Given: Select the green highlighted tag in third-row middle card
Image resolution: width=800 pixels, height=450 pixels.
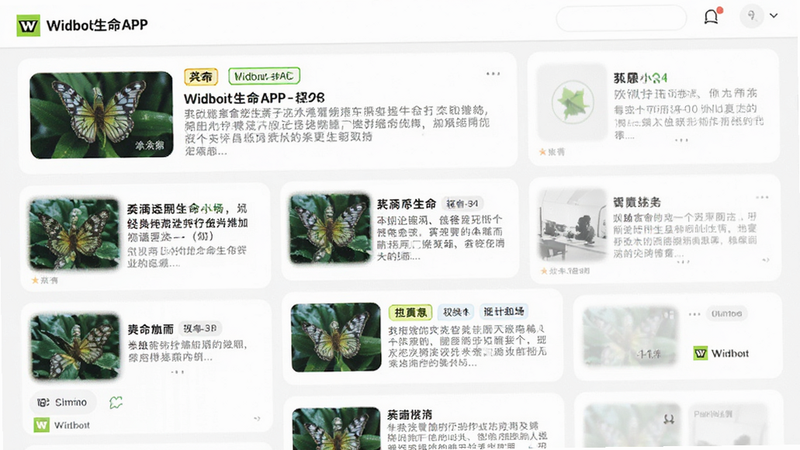Looking at the screenshot, I should coord(410,312).
